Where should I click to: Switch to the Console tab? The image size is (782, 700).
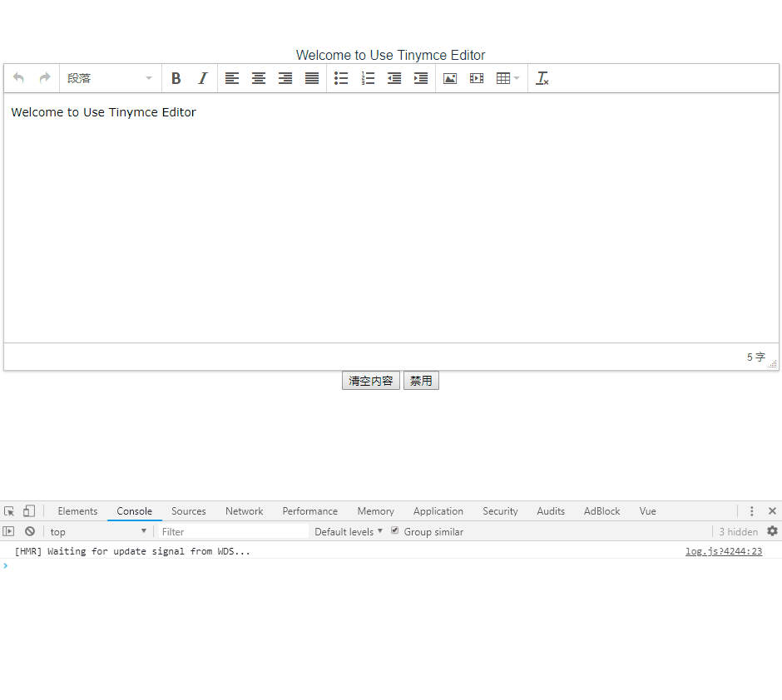tap(134, 511)
